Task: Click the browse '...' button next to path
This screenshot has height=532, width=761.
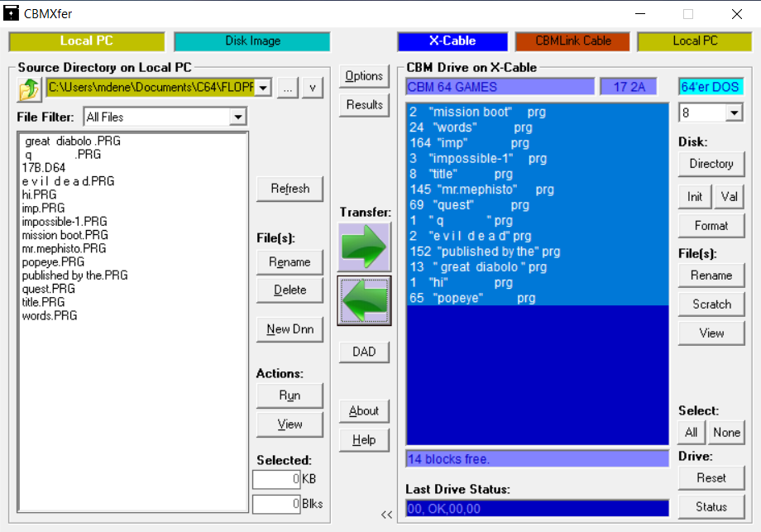Action: tap(287, 89)
